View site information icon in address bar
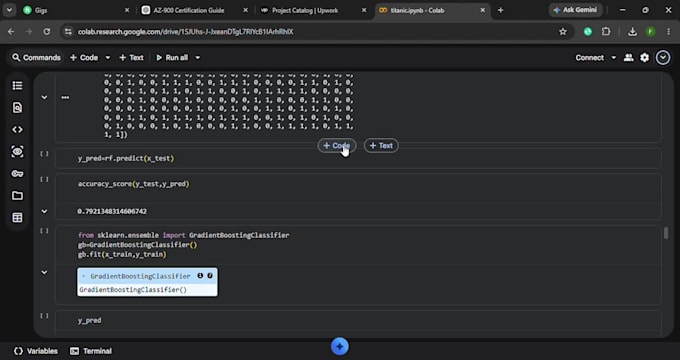Viewport: 680px width, 360px height. [68, 31]
